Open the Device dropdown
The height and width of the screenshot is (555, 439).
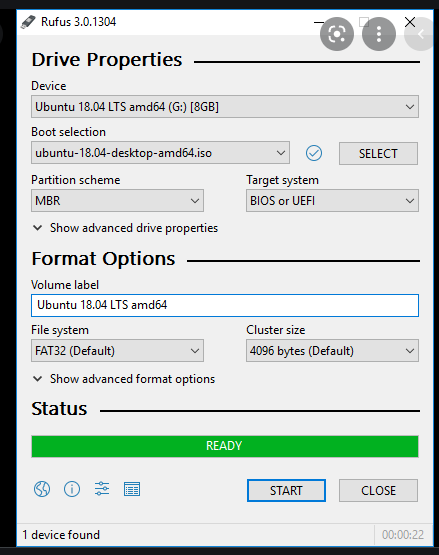pyautogui.click(x=225, y=107)
